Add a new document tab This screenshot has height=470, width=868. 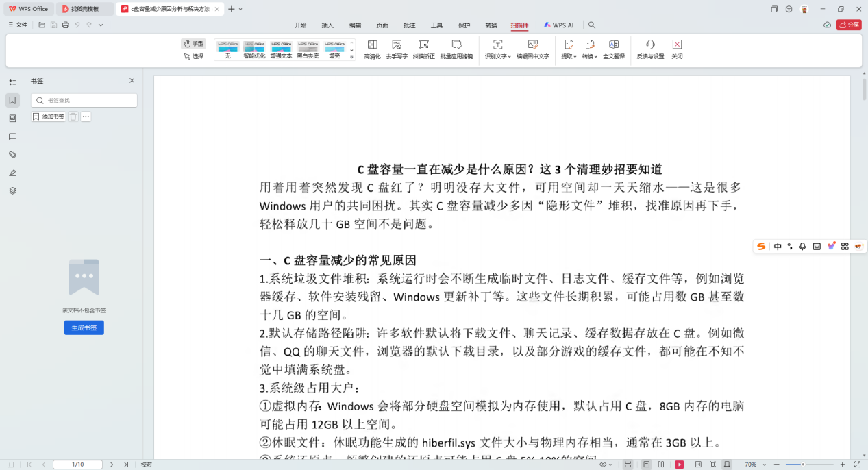[x=232, y=9]
